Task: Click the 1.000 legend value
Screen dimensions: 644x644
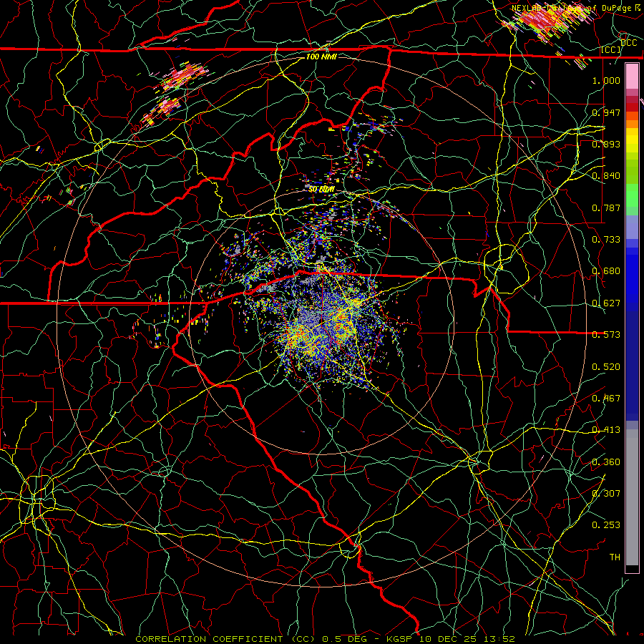Action: 606,80
